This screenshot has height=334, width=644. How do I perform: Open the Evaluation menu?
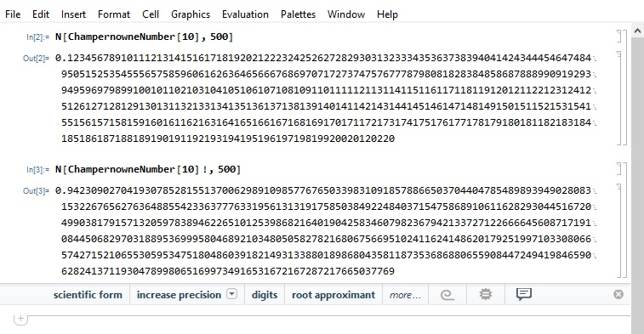[x=245, y=14]
